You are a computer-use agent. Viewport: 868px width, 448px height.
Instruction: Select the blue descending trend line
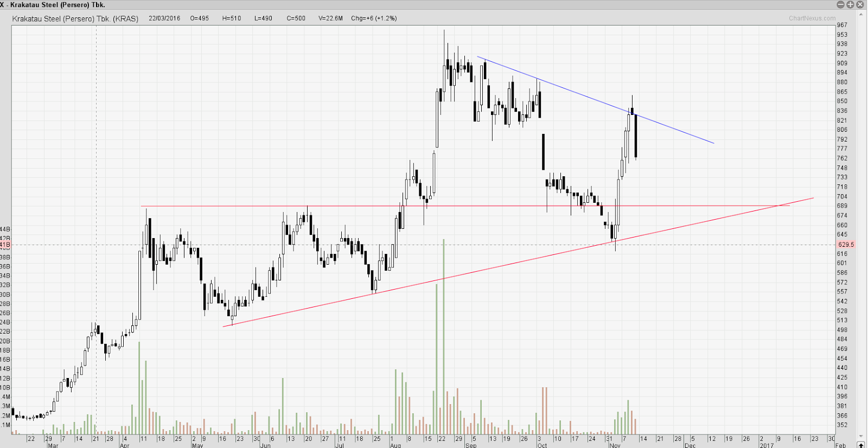point(596,100)
